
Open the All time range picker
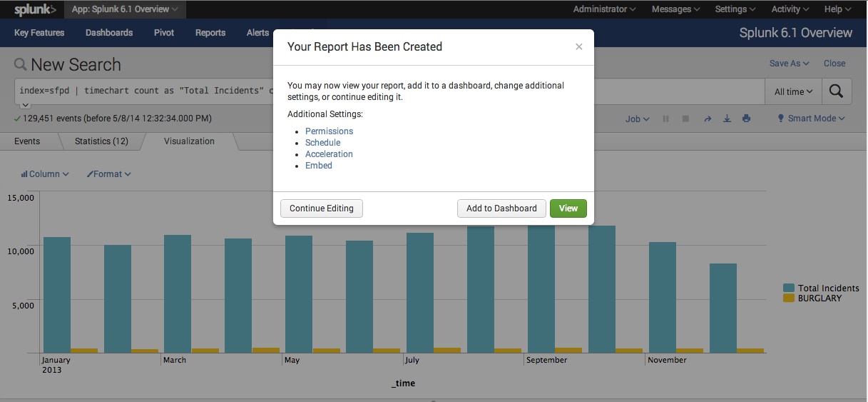tap(793, 91)
